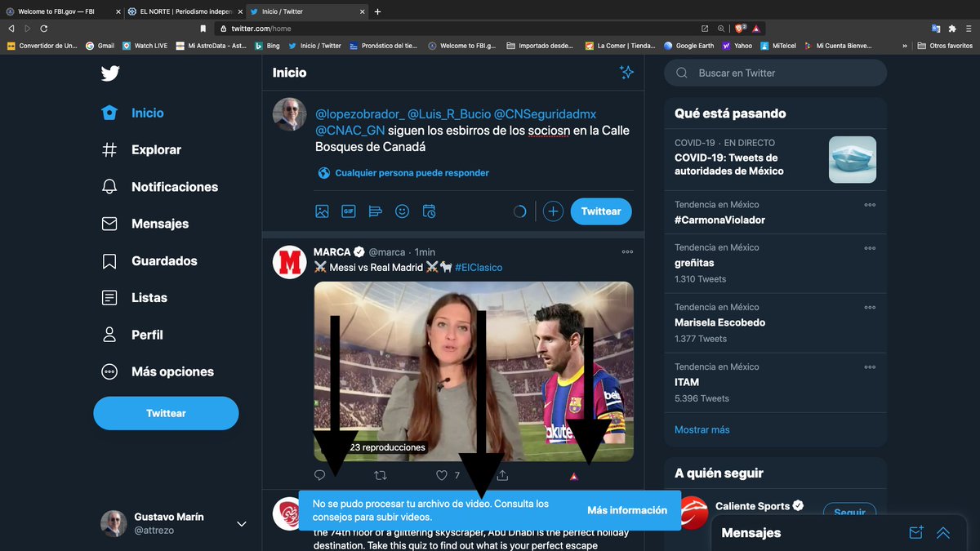Expand the Mensajes drawer
The height and width of the screenshot is (551, 980).
coord(943,533)
